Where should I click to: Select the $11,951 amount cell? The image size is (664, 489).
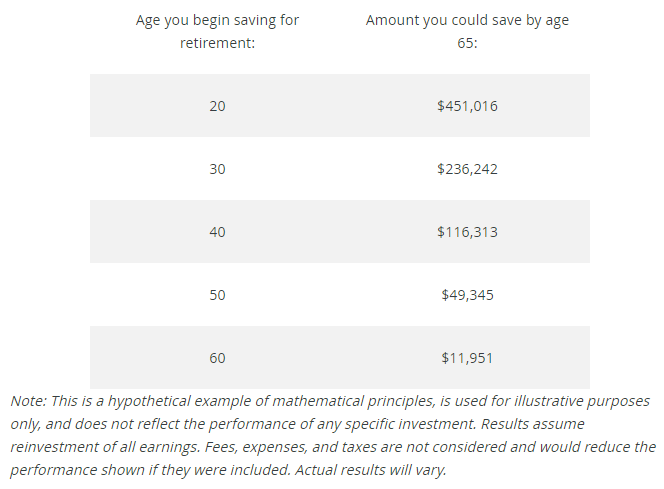[467, 358]
